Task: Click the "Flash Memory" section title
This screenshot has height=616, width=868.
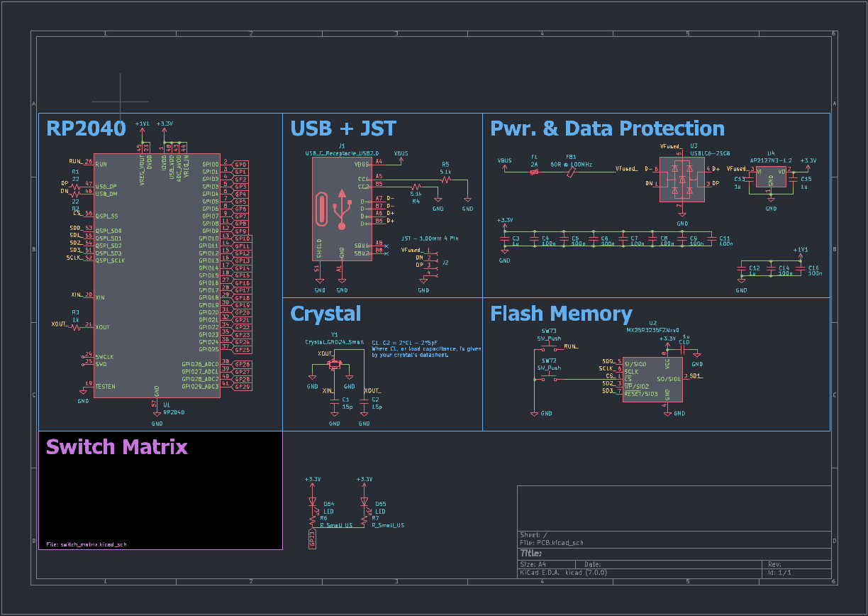Action: 562,314
